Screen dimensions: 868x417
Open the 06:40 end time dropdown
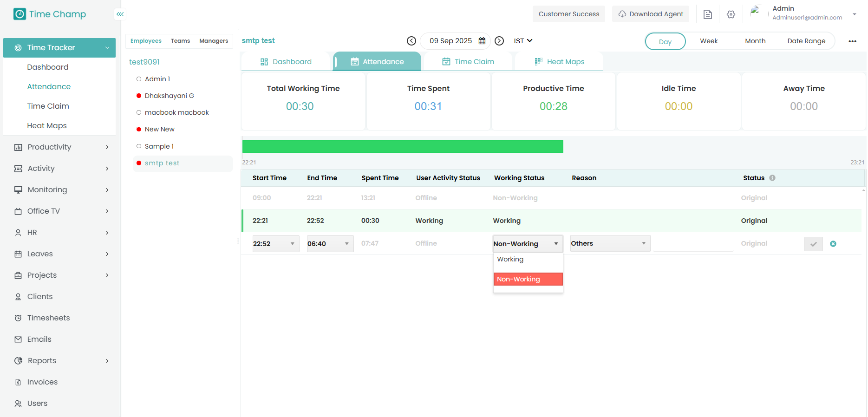pyautogui.click(x=330, y=244)
